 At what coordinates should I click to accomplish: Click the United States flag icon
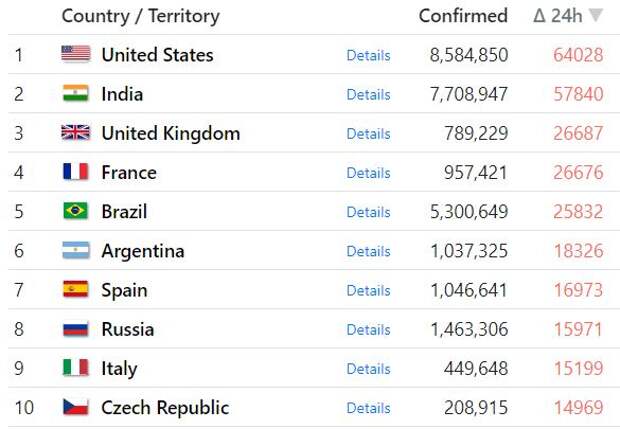coord(76,54)
